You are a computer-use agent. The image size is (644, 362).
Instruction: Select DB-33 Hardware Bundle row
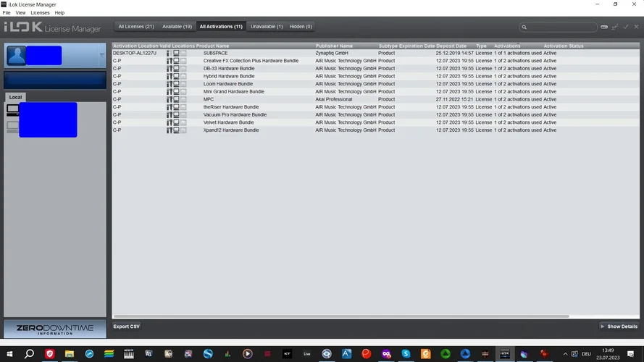tap(375, 69)
